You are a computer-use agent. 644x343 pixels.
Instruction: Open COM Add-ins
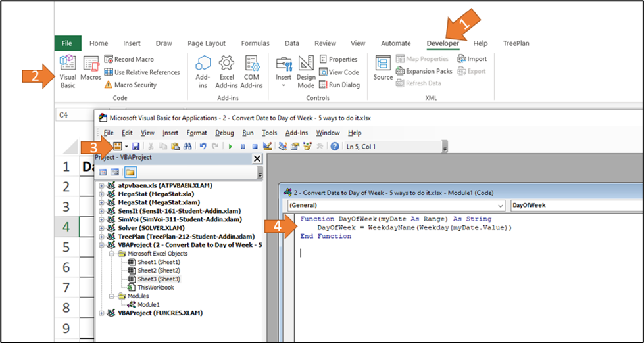[x=251, y=72]
